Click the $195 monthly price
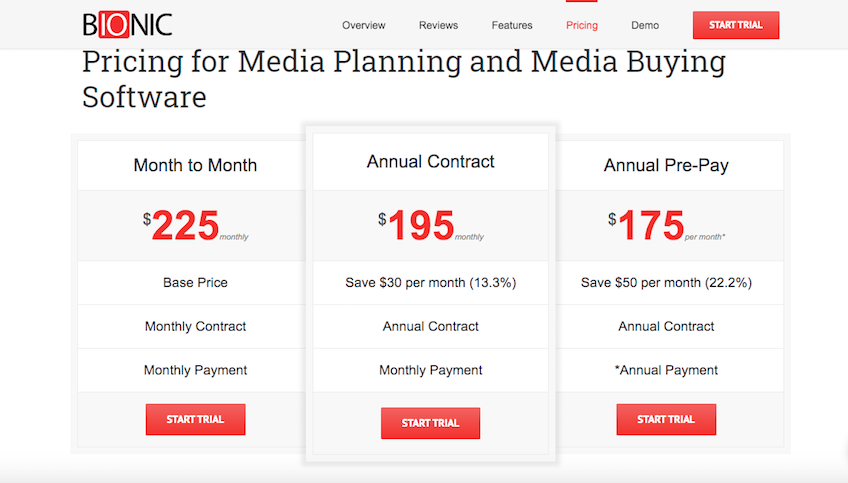848x483 pixels. [430, 226]
